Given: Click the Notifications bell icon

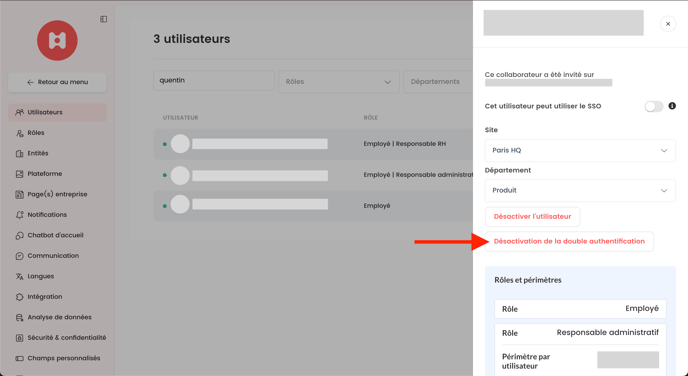Looking at the screenshot, I should pyautogui.click(x=19, y=215).
